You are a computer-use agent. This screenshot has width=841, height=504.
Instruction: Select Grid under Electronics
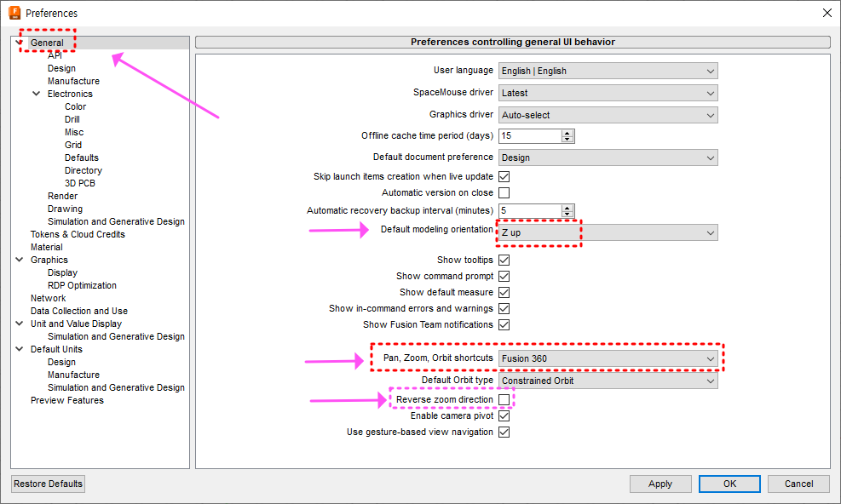73,145
